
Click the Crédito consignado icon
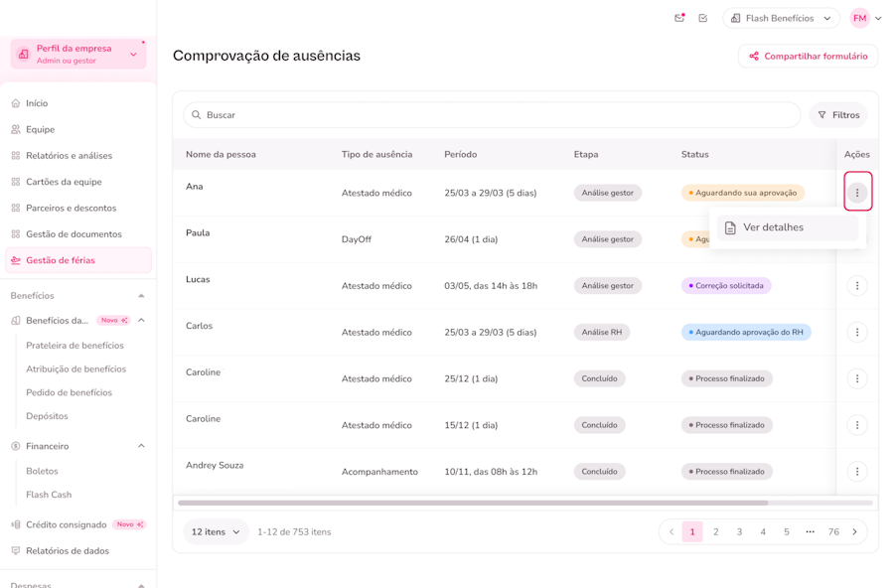coord(15,524)
